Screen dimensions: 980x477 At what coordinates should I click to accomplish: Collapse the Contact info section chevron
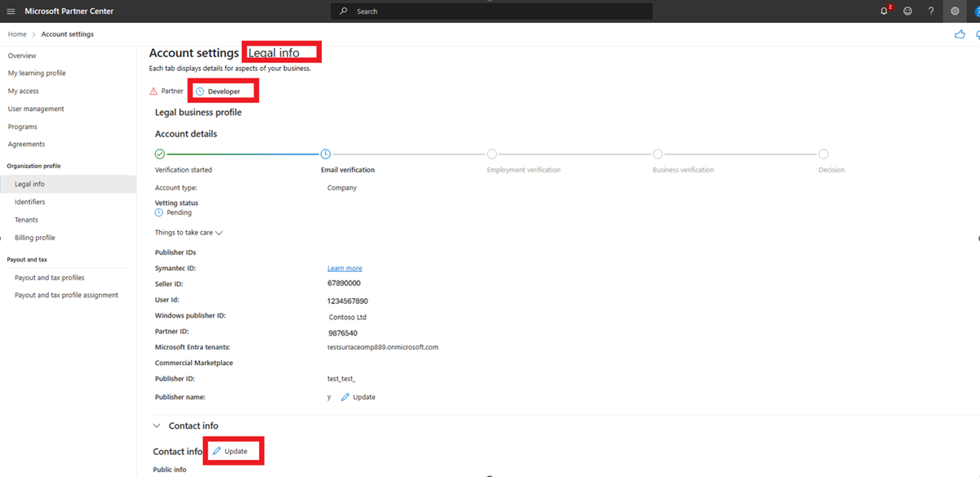[x=157, y=426]
